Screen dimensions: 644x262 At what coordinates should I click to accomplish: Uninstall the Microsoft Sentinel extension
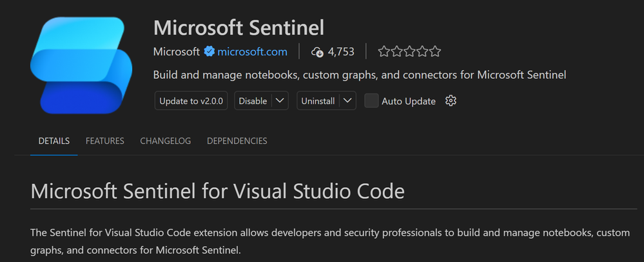[x=318, y=101]
